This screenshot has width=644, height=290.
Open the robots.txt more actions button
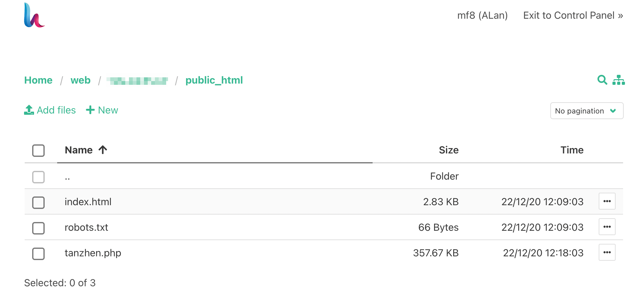(x=607, y=227)
